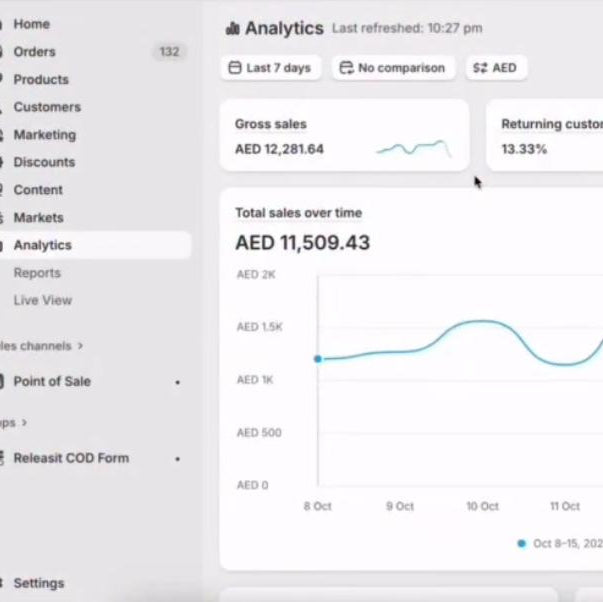Click the Oct 8–15 legend color dot

point(521,544)
